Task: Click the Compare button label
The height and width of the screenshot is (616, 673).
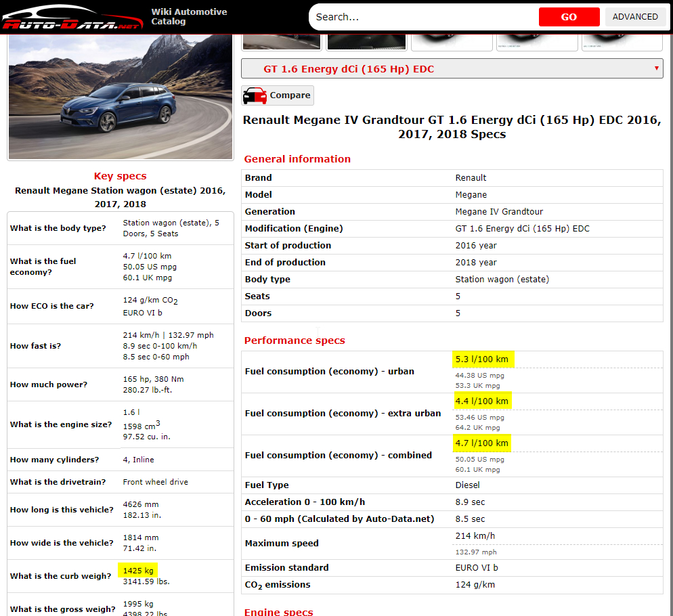Action: pos(290,95)
